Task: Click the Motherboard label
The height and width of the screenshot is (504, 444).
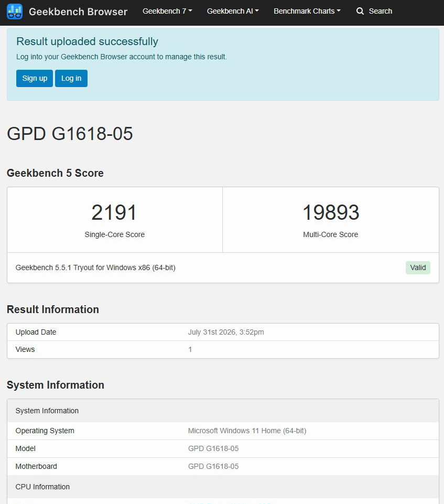Action: coord(36,466)
